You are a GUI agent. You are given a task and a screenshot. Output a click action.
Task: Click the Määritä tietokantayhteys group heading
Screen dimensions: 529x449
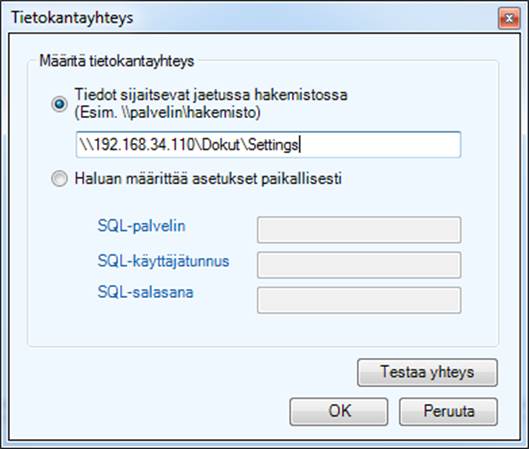pos(117,61)
